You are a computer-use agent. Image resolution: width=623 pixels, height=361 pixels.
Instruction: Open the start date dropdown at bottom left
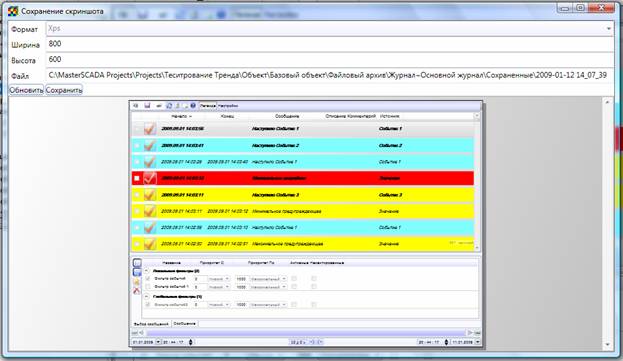coord(158,342)
